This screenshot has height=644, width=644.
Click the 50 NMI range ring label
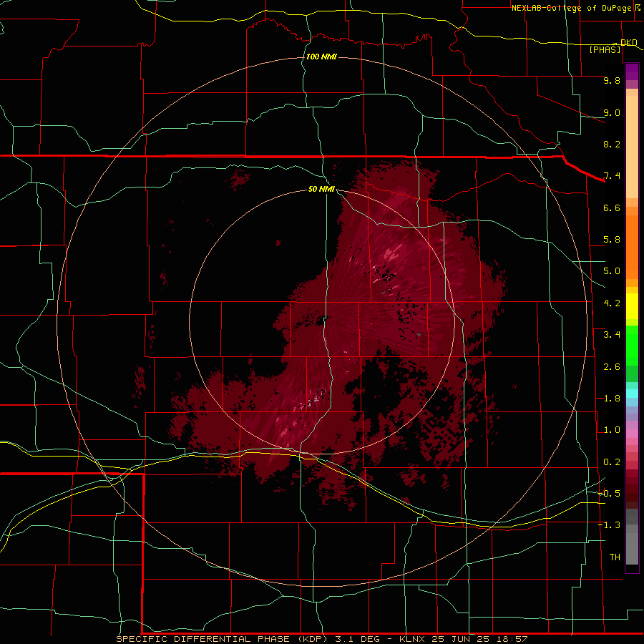pyautogui.click(x=321, y=190)
